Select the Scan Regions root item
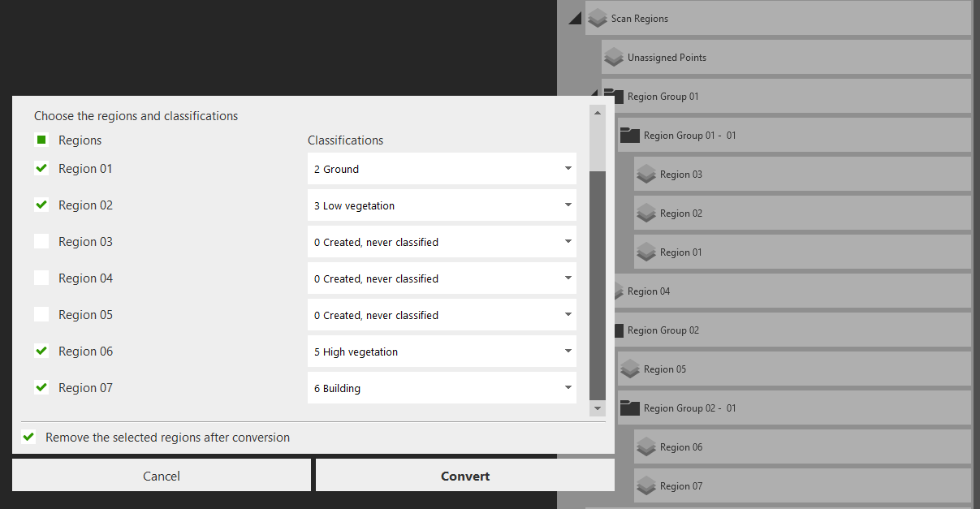This screenshot has width=980, height=509. pos(778,18)
